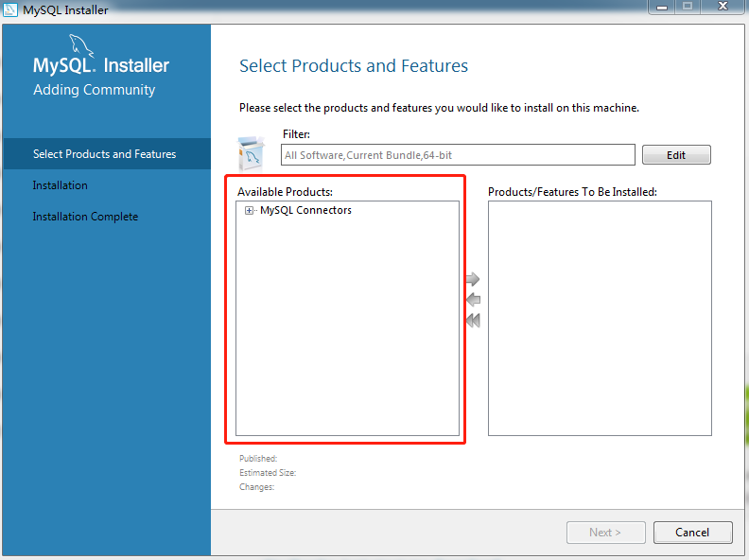Click the Filter text field
Image resolution: width=749 pixels, height=560 pixels.
[458, 155]
